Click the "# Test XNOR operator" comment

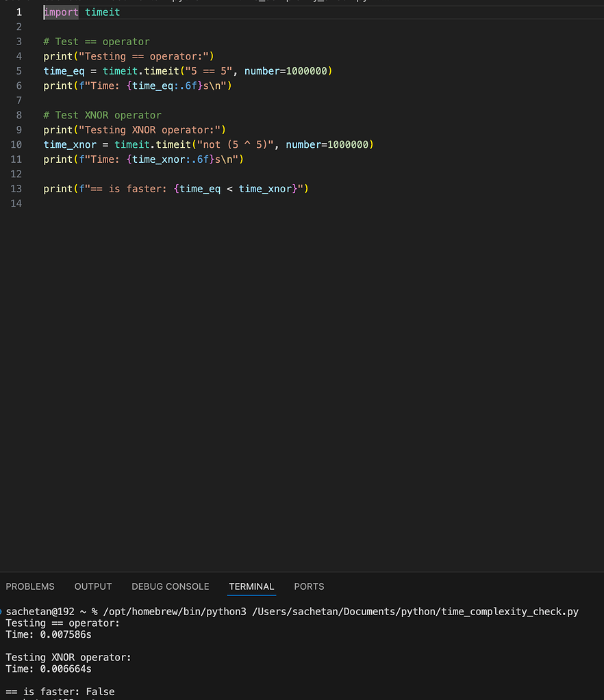point(102,115)
